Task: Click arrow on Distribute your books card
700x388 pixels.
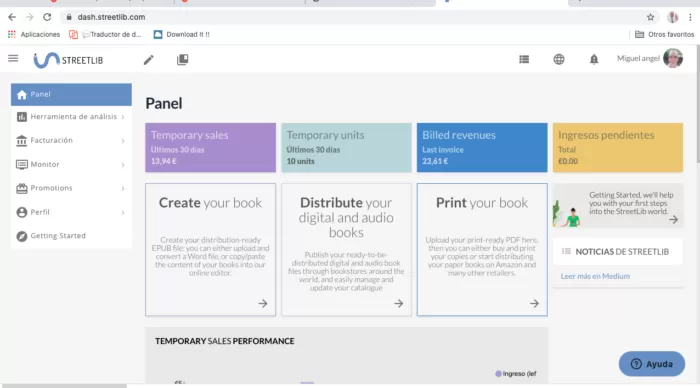Action: (399, 304)
